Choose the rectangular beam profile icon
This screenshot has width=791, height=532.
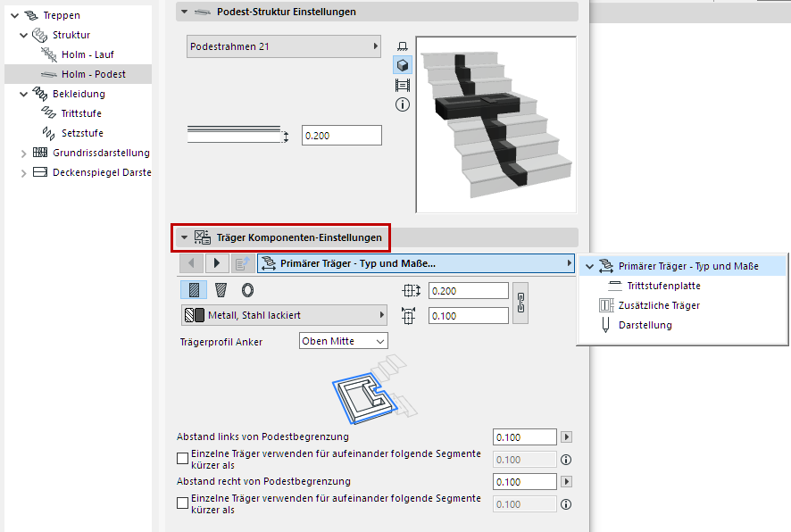pos(194,290)
